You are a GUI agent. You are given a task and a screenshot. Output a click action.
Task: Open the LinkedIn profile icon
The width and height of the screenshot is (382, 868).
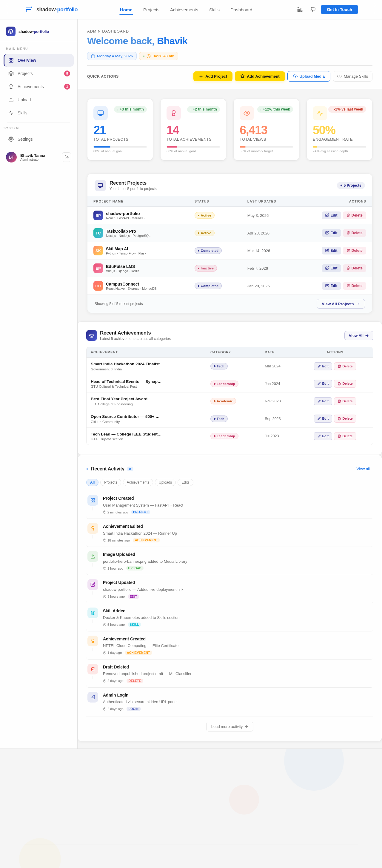pos(300,10)
